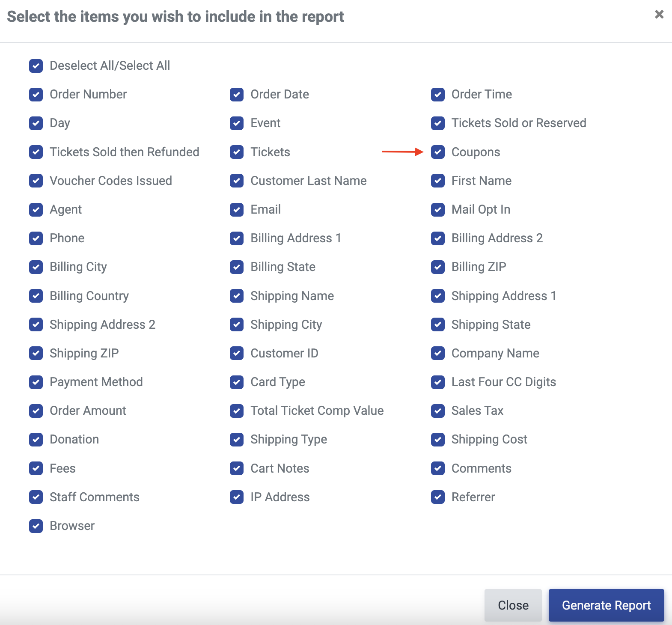This screenshot has width=672, height=625.
Task: Close the dialog with the X icon
Action: (x=659, y=15)
